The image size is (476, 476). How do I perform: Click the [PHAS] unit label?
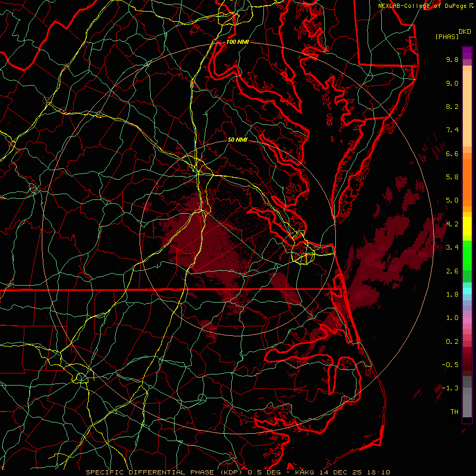click(x=447, y=36)
